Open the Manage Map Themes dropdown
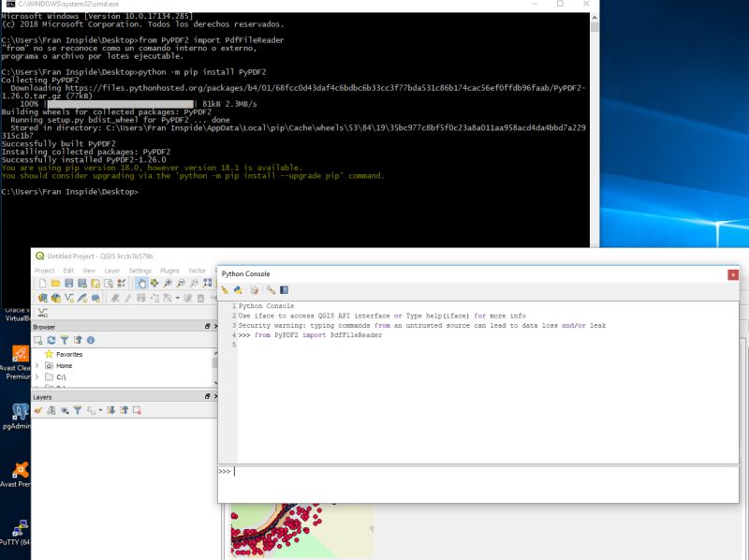Viewport: 749px width, 560px height. pyautogui.click(x=64, y=408)
